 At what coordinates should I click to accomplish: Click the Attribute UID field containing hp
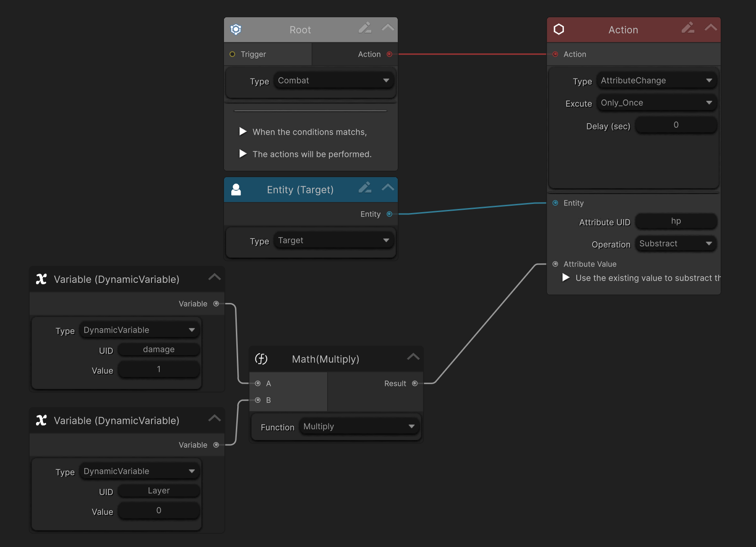676,221
